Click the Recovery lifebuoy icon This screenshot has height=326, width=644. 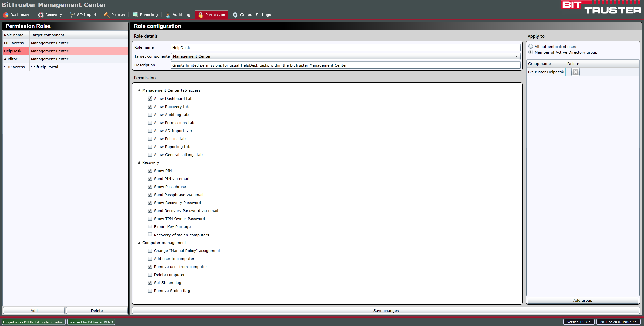(x=41, y=15)
